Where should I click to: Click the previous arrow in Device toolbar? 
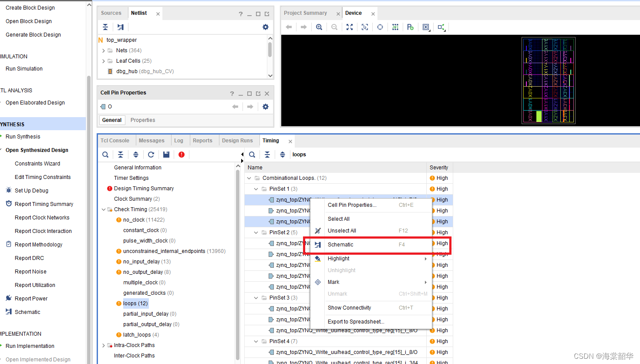pyautogui.click(x=289, y=27)
